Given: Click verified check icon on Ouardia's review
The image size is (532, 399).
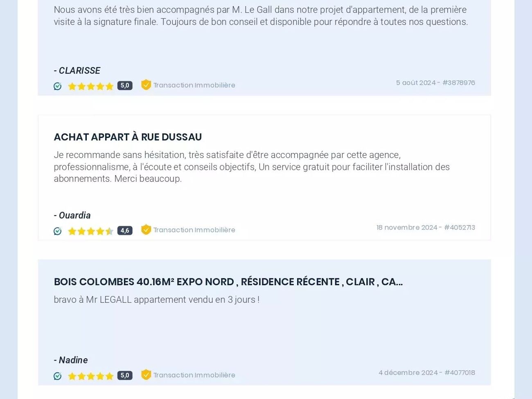Looking at the screenshot, I should [x=58, y=231].
